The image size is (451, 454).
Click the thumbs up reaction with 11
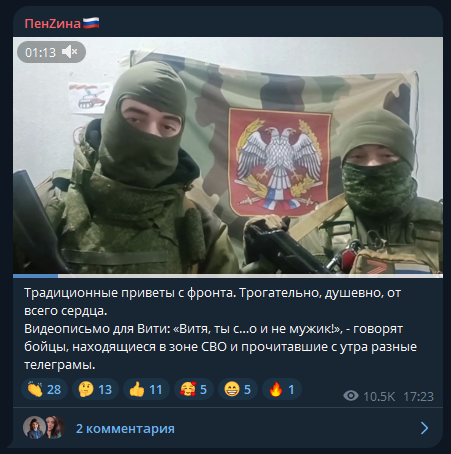146,389
